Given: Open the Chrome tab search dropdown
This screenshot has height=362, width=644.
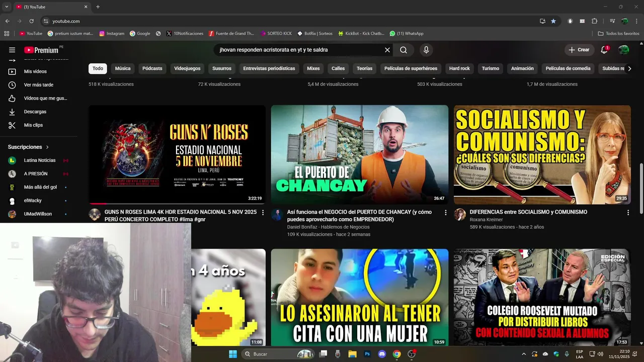Looking at the screenshot, I should 7,7.
